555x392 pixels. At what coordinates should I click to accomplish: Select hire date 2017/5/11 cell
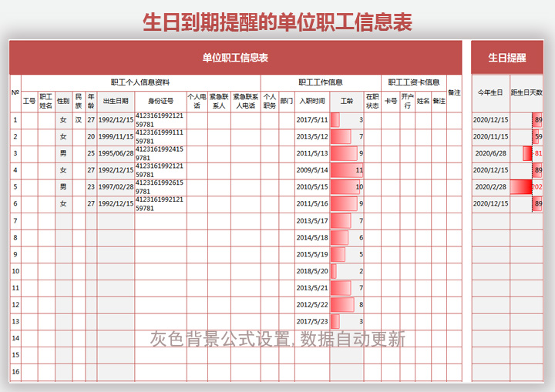point(312,120)
